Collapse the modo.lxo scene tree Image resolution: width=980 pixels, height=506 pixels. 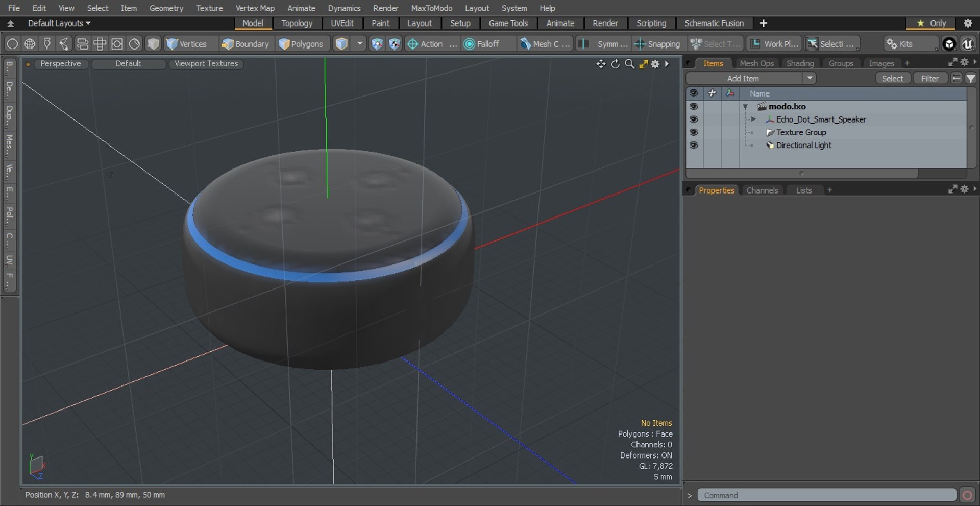[745, 107]
